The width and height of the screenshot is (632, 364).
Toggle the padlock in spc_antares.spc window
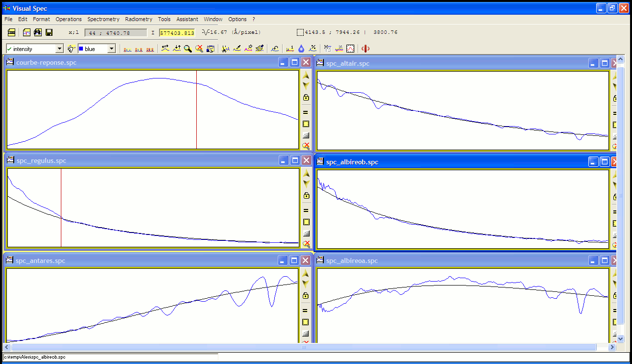(x=306, y=296)
